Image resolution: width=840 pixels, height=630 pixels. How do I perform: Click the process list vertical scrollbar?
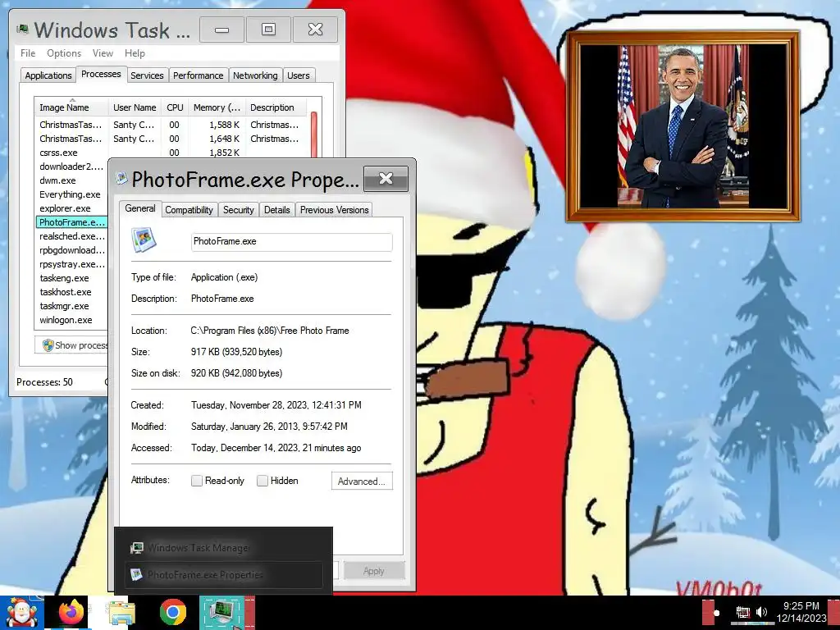(x=314, y=135)
